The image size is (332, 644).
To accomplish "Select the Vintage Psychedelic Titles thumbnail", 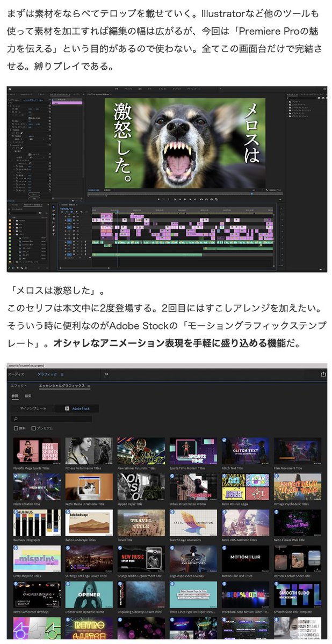I will coord(298,487).
